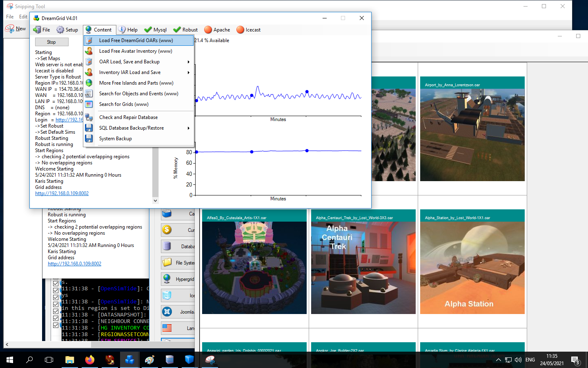Click the More Free Islands and Parts globe icon

(89, 83)
